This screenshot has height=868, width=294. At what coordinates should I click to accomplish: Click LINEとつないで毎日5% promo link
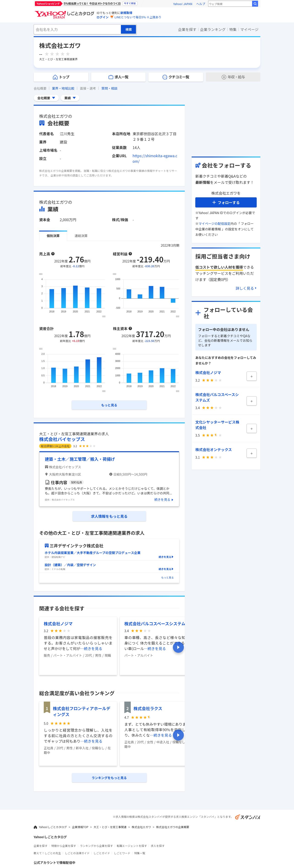[138, 17]
